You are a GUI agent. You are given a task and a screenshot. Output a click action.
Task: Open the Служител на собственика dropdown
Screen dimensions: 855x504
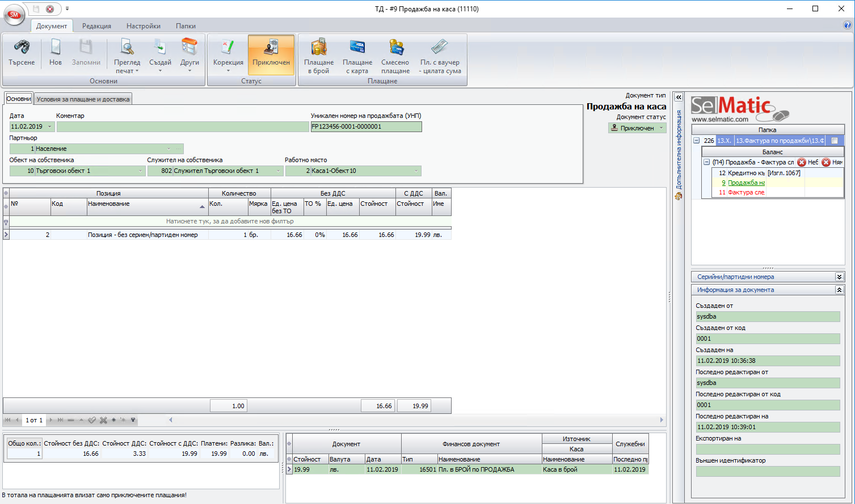[x=279, y=171]
